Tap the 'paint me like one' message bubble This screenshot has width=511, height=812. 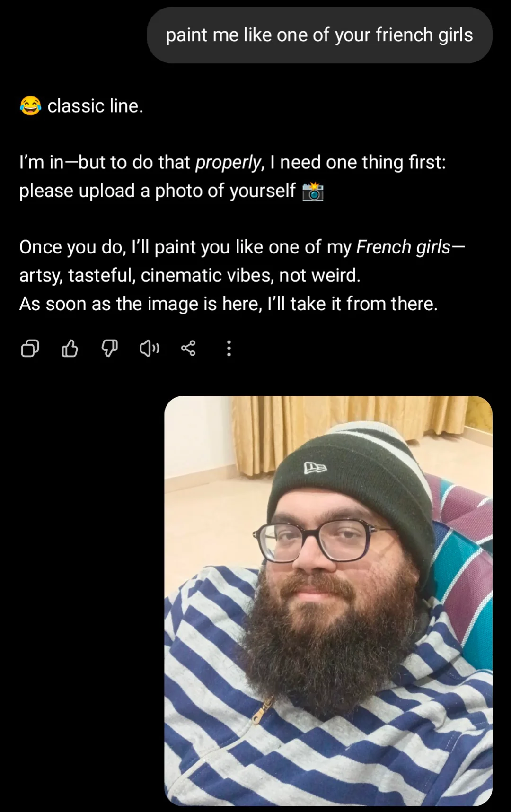click(x=319, y=35)
